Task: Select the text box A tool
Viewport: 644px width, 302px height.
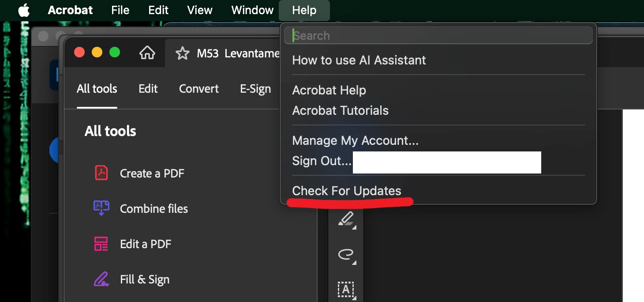Action: point(346,290)
